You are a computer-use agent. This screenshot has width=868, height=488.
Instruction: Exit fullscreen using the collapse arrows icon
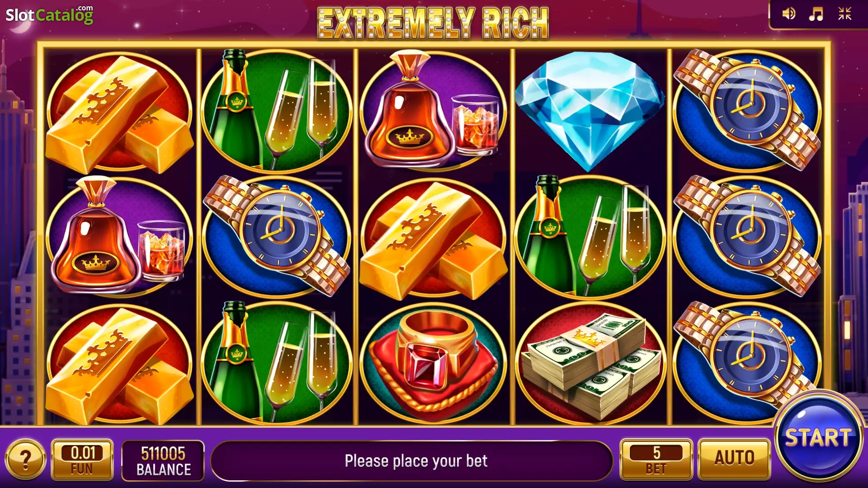tap(844, 14)
